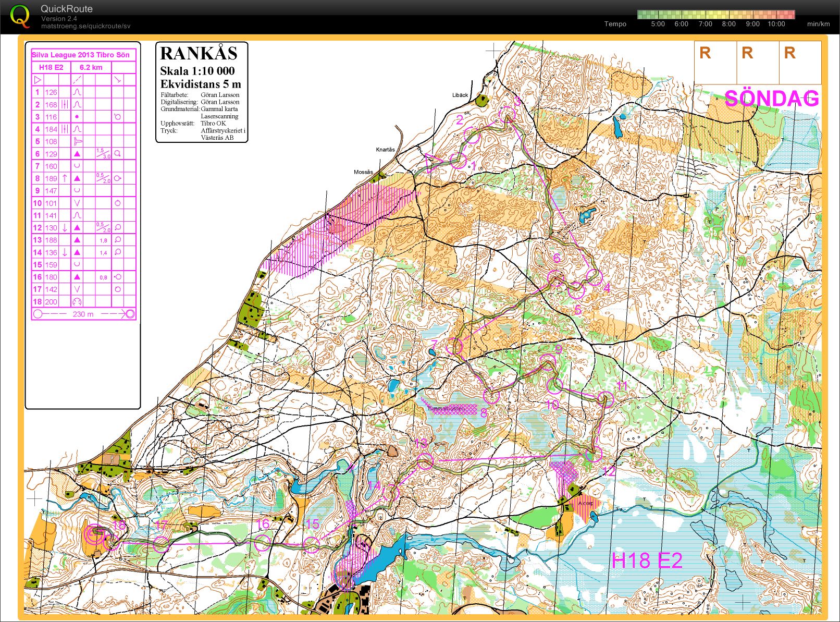The image size is (840, 622).
Task: Select control circle 3 on the map
Action: tap(507, 114)
